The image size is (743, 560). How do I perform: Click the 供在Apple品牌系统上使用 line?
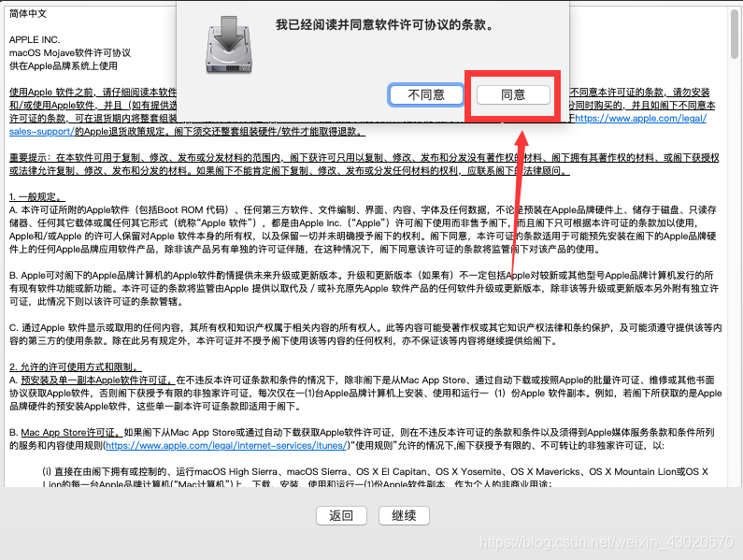click(63, 66)
